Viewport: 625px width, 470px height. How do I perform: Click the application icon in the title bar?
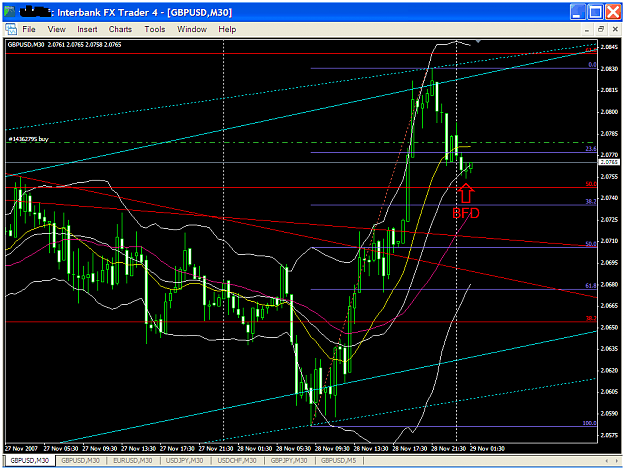pyautogui.click(x=10, y=12)
